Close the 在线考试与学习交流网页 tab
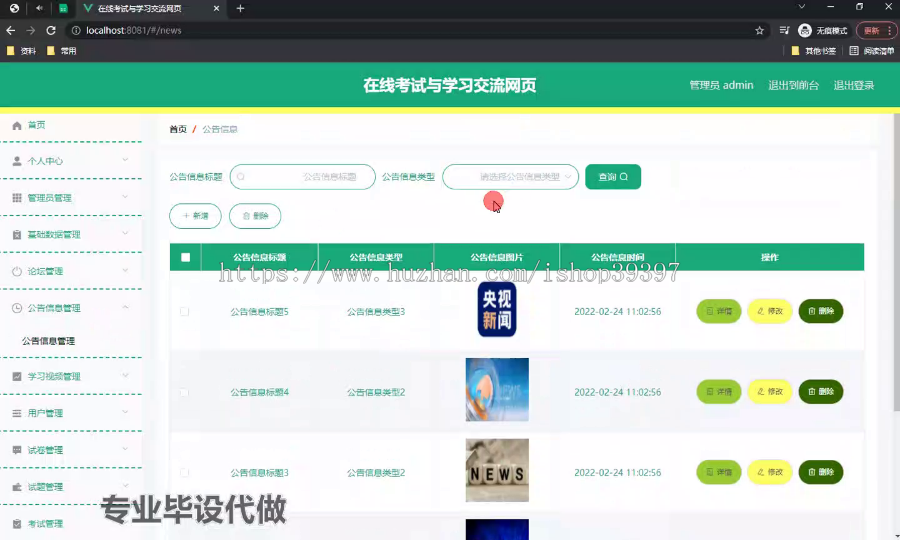The image size is (900, 540). [x=216, y=9]
